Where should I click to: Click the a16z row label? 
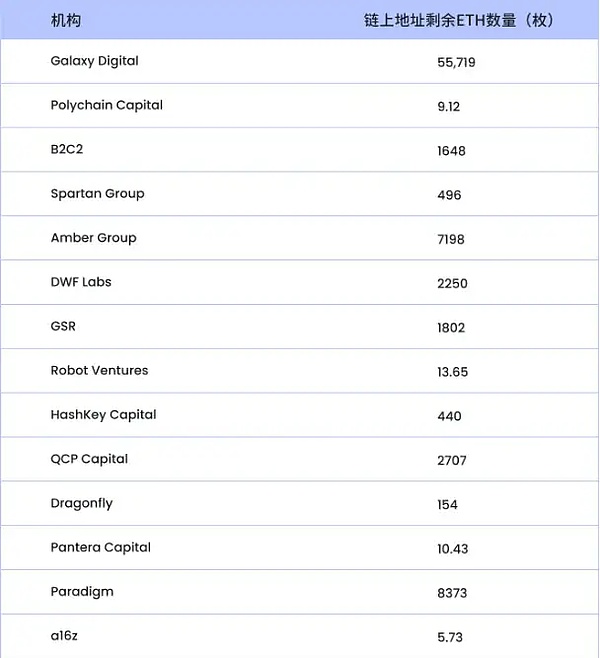[66, 635]
